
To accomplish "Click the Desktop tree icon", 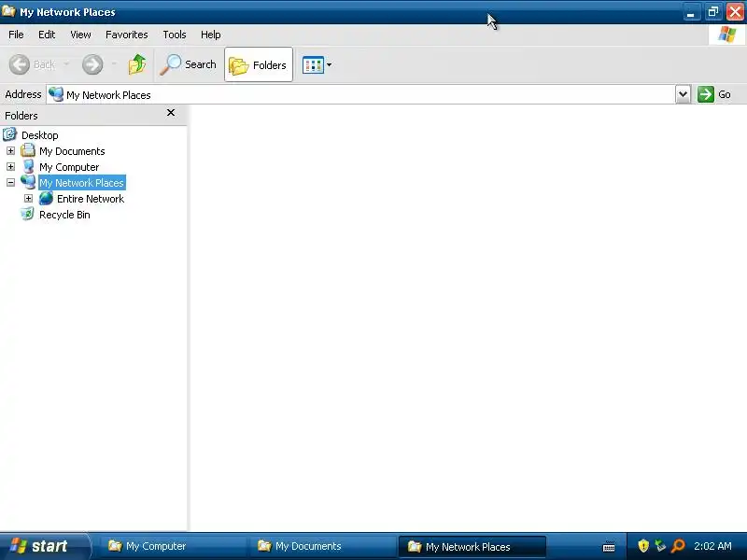I will 9,134.
